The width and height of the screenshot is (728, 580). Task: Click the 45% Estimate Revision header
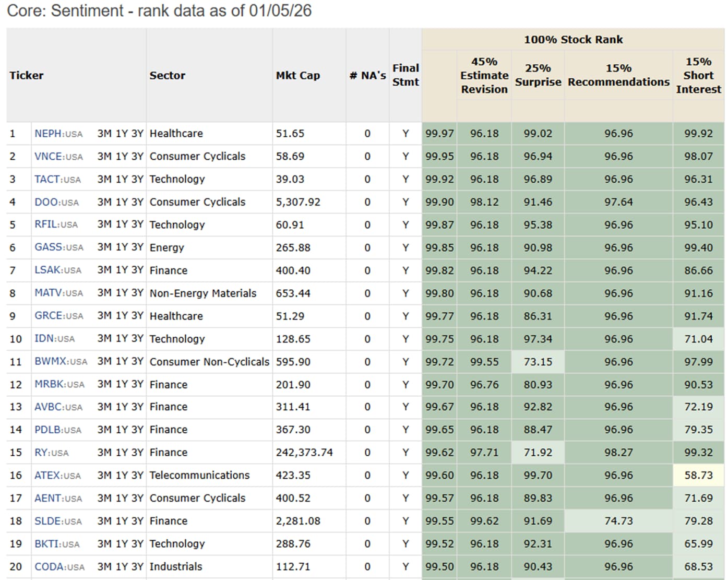point(484,75)
